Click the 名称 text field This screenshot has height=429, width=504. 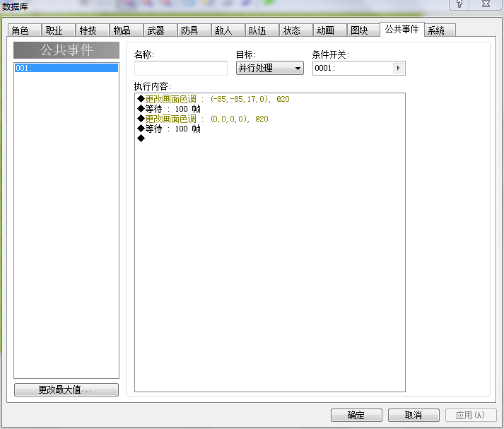coord(181,68)
